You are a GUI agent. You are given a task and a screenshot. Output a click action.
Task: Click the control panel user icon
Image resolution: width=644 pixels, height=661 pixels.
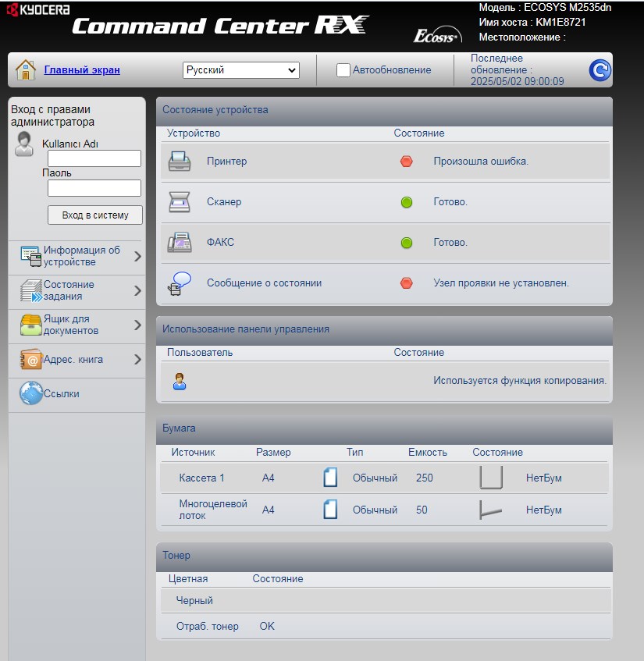180,382
